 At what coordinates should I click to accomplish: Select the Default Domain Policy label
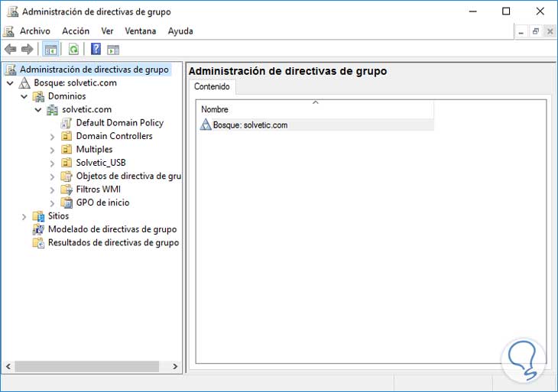click(x=120, y=123)
